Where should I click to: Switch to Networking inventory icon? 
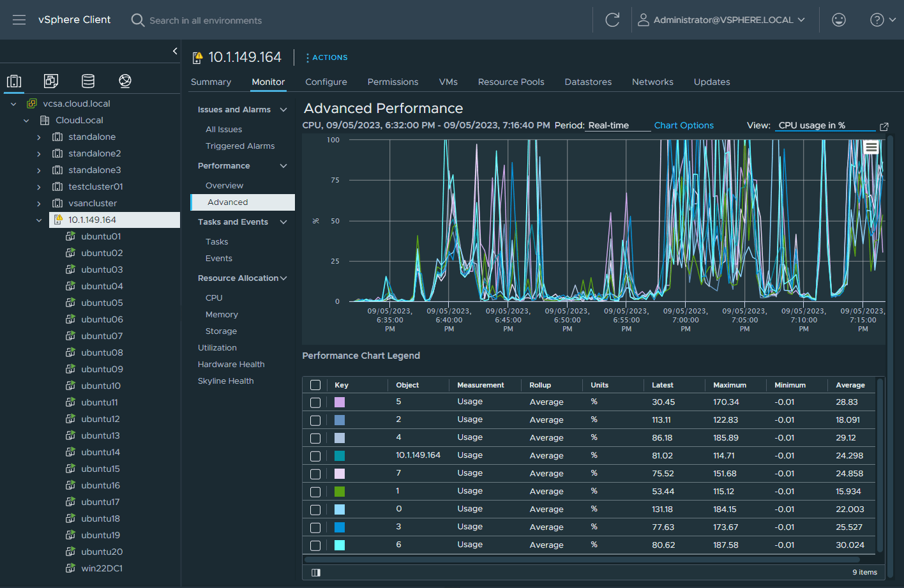coord(125,81)
